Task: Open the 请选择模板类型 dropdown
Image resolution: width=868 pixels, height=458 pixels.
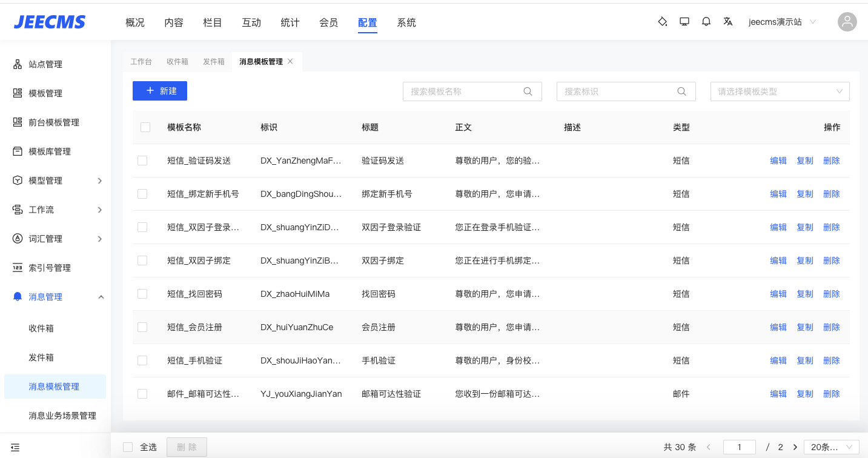Action: pyautogui.click(x=780, y=91)
